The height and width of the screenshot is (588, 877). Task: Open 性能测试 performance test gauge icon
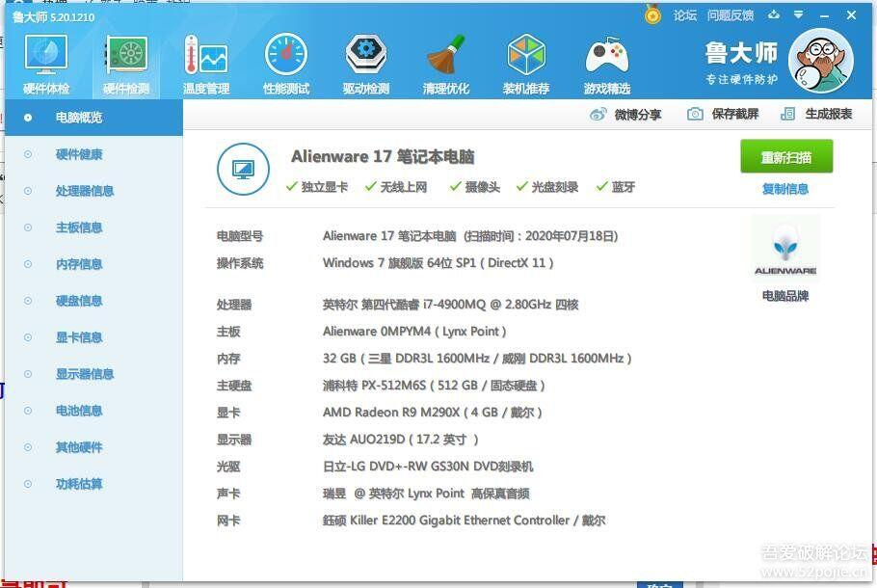[x=286, y=64]
